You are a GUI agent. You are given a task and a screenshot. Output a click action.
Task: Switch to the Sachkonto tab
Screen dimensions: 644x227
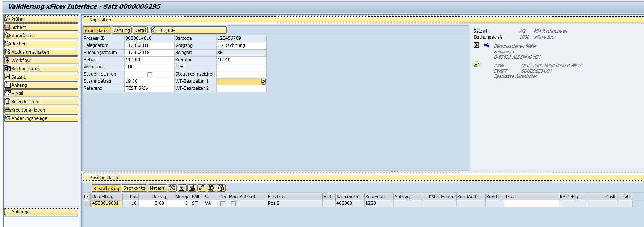click(134, 188)
